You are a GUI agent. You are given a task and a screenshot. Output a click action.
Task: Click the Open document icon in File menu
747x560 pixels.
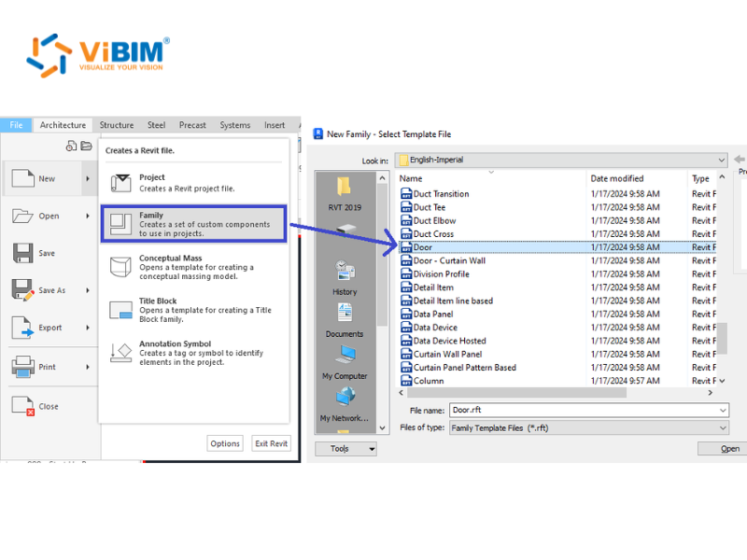click(22, 216)
